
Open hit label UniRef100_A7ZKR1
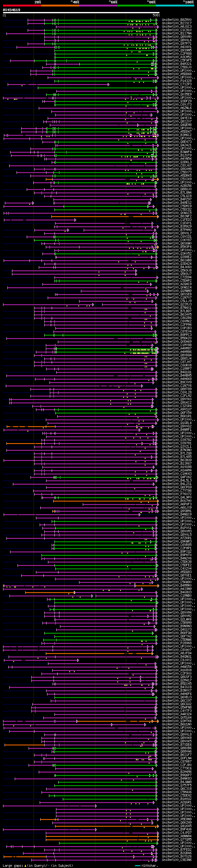tap(176, 538)
